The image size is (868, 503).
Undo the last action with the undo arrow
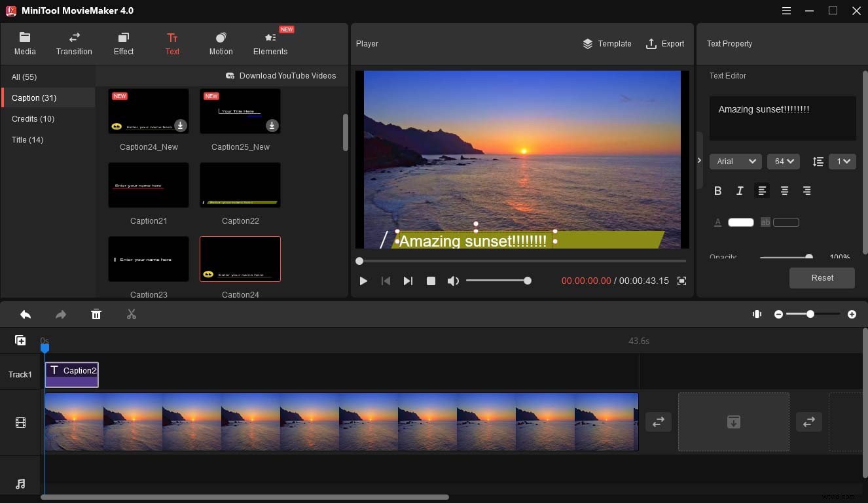26,314
